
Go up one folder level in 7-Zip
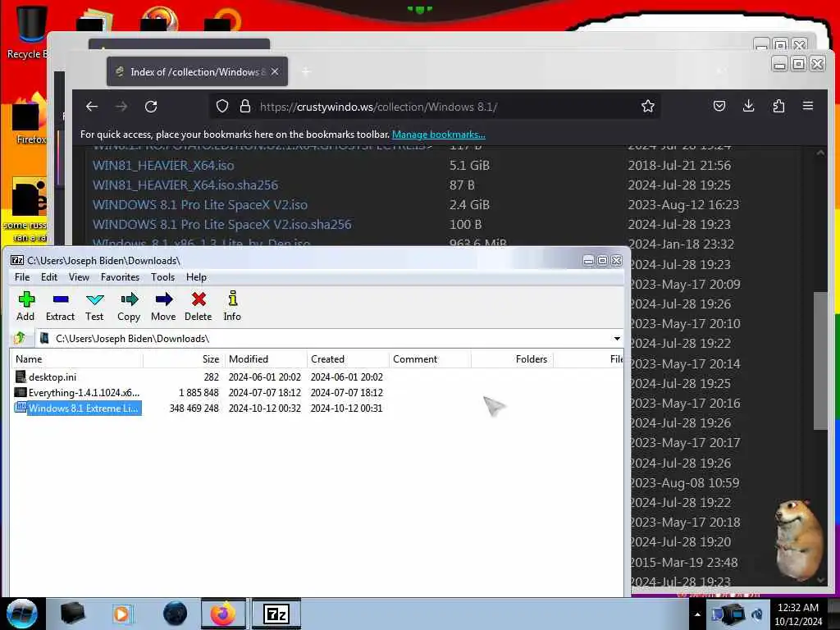pos(20,338)
